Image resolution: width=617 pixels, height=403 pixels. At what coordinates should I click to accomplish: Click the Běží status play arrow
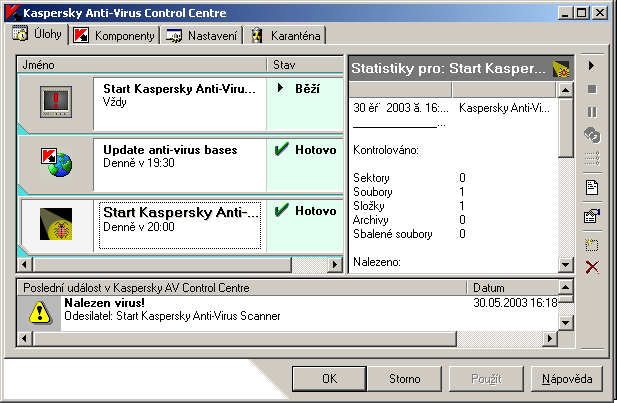(x=280, y=88)
